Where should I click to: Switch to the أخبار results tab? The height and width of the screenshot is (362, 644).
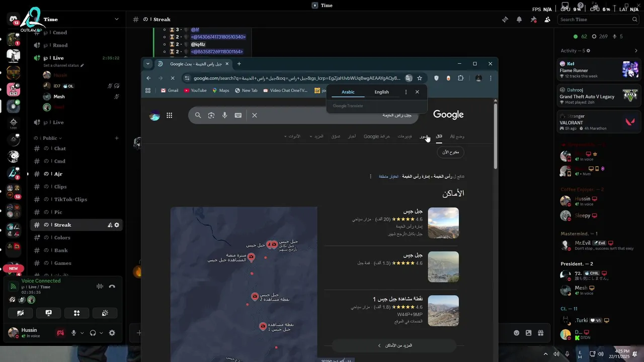click(x=352, y=136)
